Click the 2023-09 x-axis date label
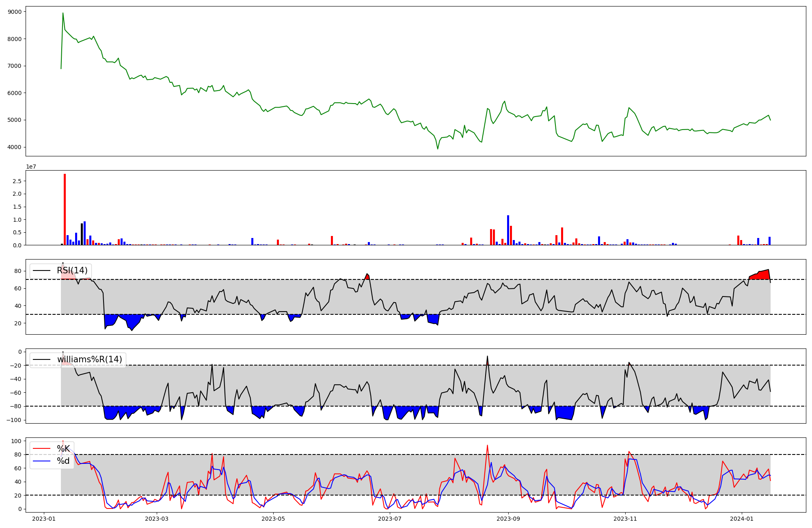Screen dimensions: 812x528 tap(508, 519)
